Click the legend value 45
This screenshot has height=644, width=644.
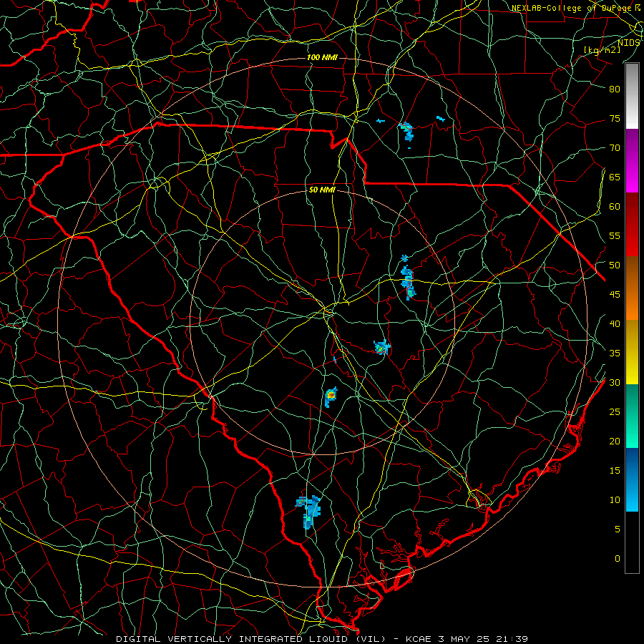point(615,295)
